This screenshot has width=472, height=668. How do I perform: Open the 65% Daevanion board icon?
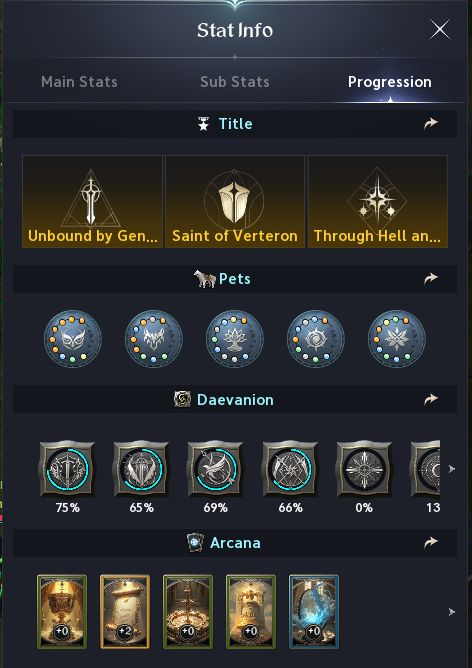coord(141,469)
